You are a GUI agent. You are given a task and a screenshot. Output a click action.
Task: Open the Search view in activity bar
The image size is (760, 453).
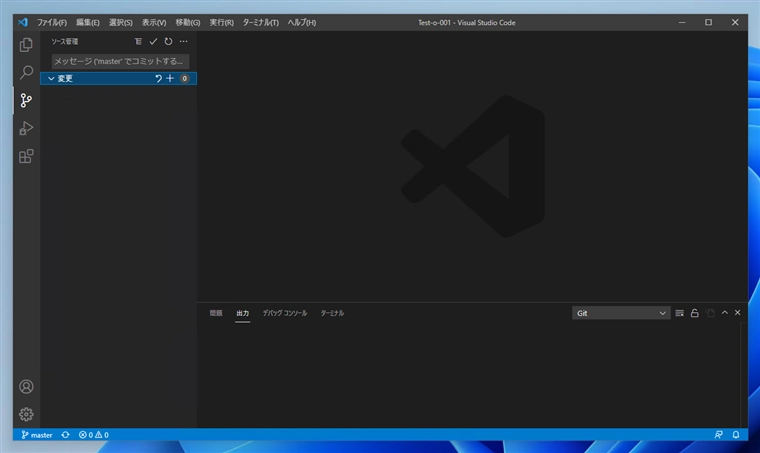(26, 73)
